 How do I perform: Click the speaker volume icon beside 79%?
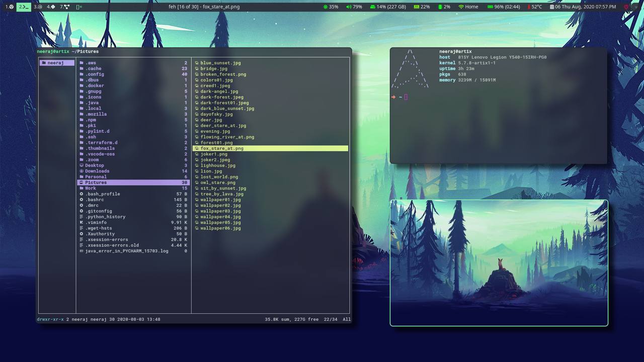tap(349, 7)
